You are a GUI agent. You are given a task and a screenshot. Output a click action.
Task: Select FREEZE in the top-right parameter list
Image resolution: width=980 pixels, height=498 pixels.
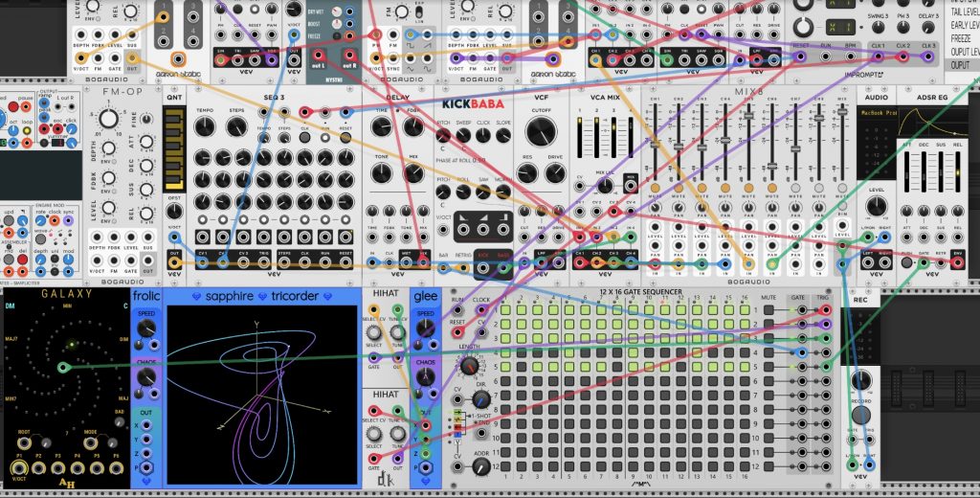point(962,39)
